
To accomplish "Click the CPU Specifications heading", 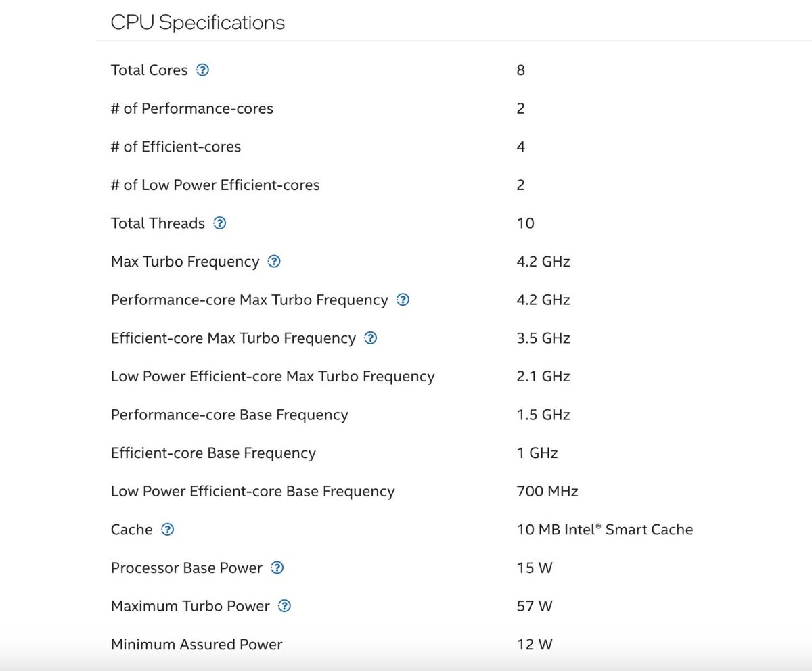I will 198,22.
